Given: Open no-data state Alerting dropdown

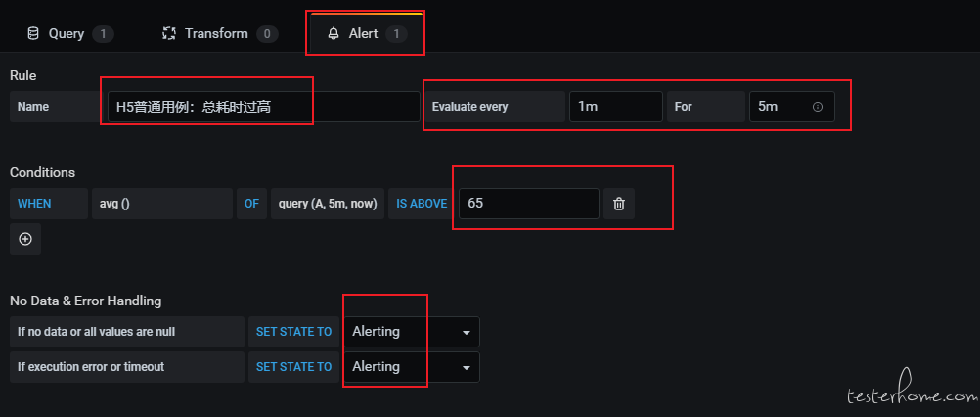Looking at the screenshot, I should point(411,332).
